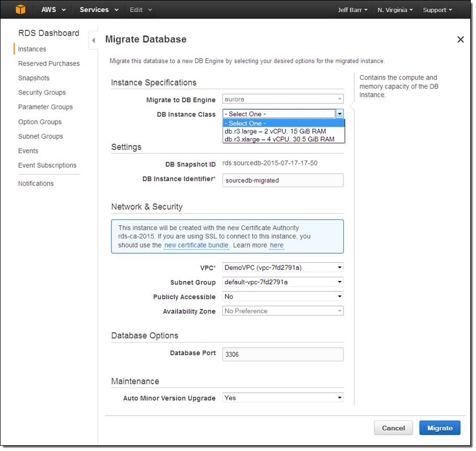Close the Migrate Database dialog

(460, 40)
